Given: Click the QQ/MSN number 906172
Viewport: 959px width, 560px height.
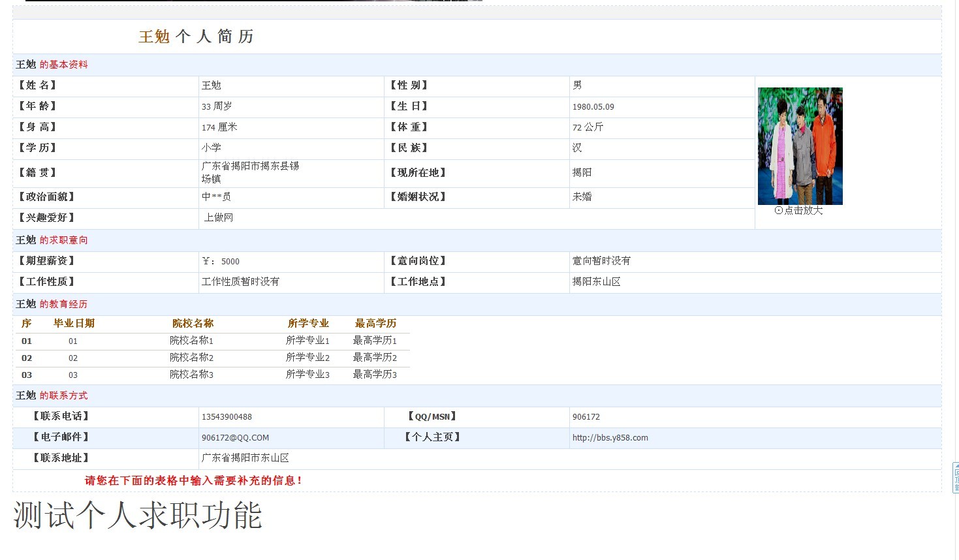Looking at the screenshot, I should (586, 417).
